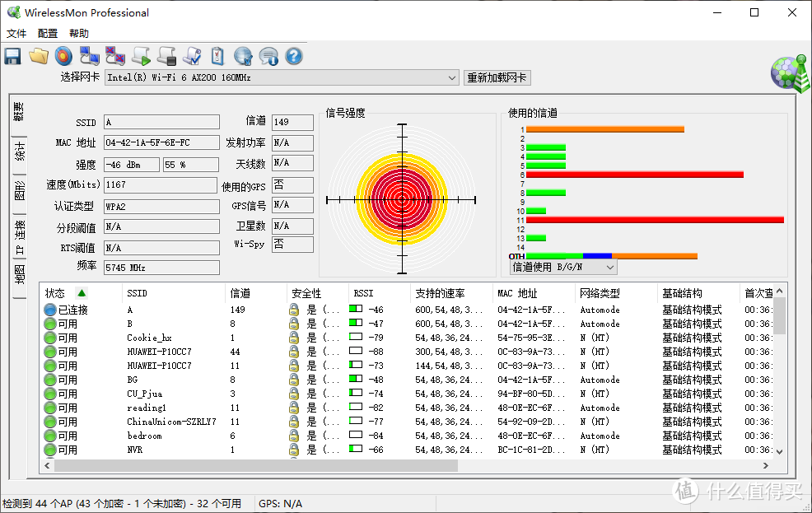Open the clipboard report icon
The image size is (812, 513).
pos(216,55)
